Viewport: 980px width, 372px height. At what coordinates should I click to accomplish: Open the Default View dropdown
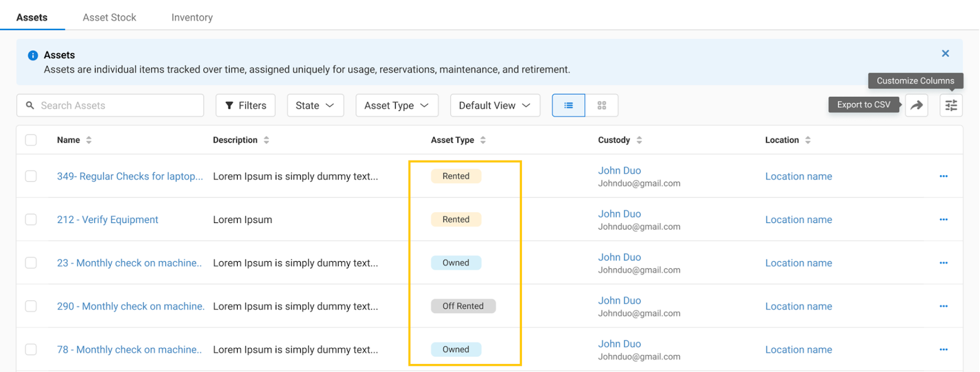tap(495, 105)
